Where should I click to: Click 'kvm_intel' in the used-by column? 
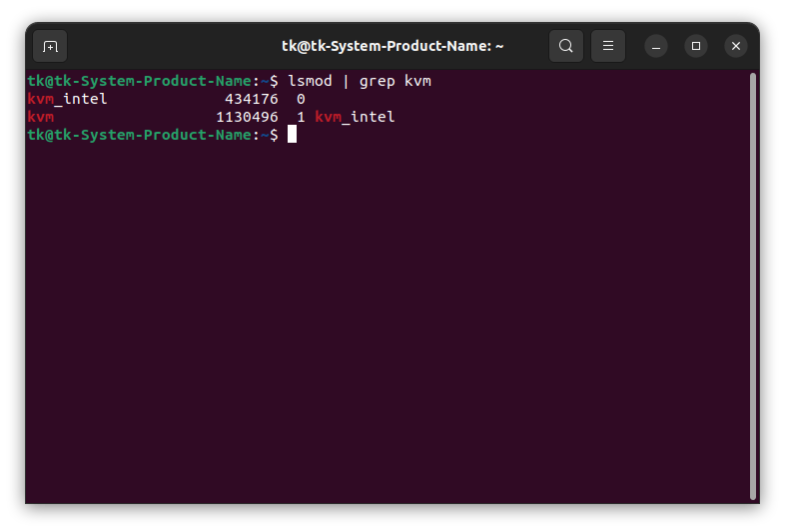355,117
